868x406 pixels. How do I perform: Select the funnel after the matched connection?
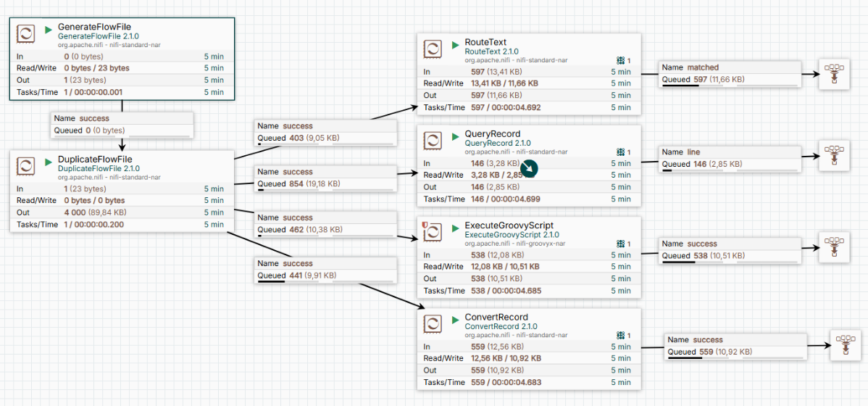pos(834,75)
